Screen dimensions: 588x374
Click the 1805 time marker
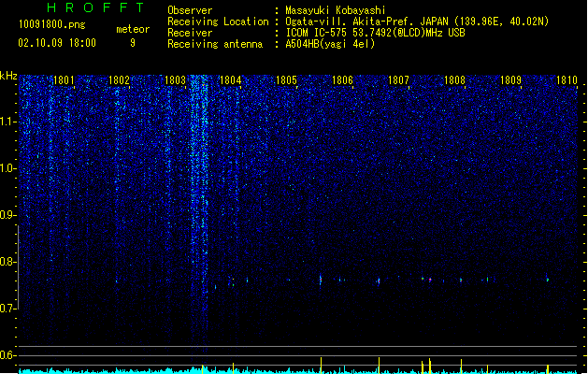pos(286,80)
